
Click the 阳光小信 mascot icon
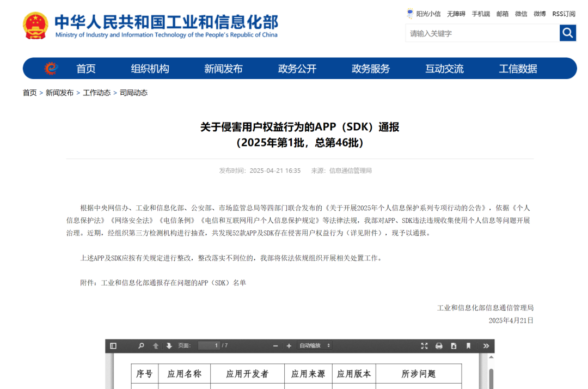410,14
